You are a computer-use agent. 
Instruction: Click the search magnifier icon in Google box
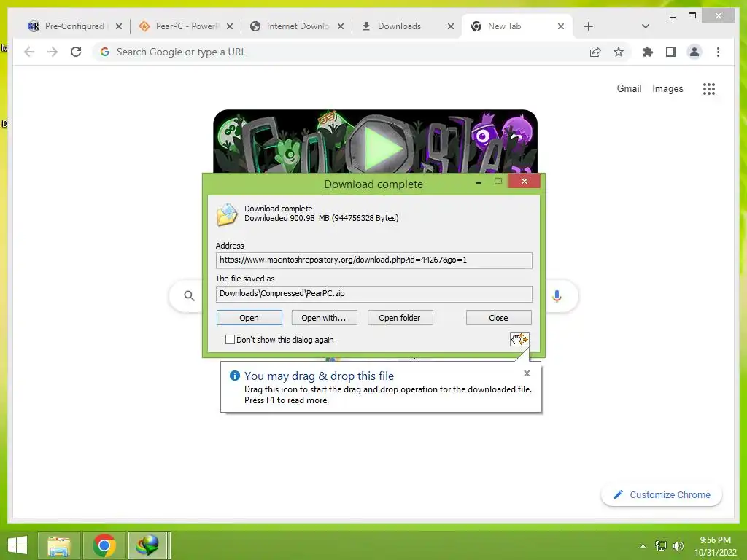click(x=189, y=296)
